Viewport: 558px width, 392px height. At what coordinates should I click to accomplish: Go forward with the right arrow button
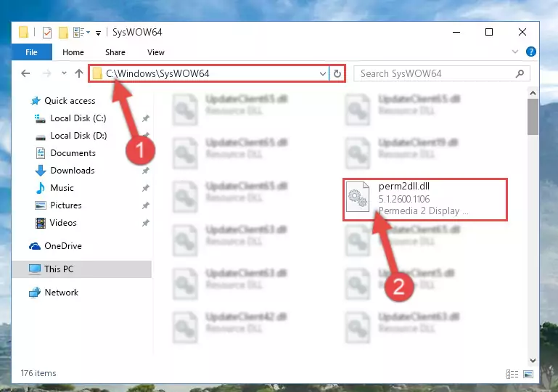pyautogui.click(x=46, y=73)
